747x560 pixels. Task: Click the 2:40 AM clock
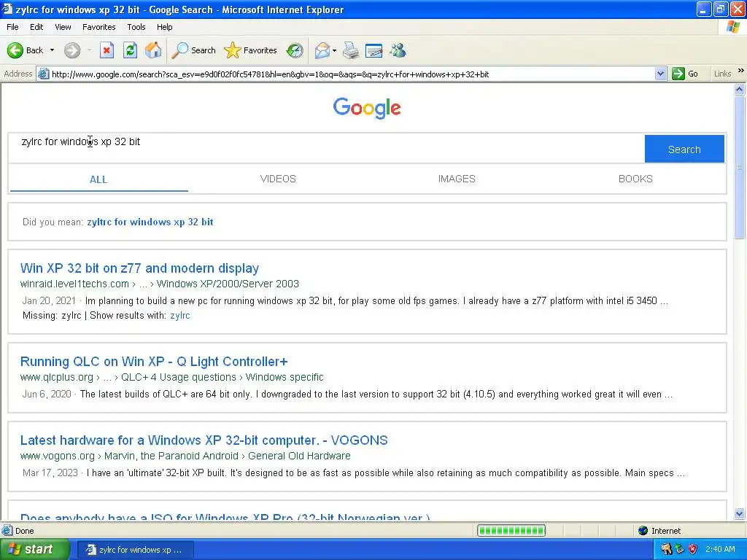[x=720, y=549]
